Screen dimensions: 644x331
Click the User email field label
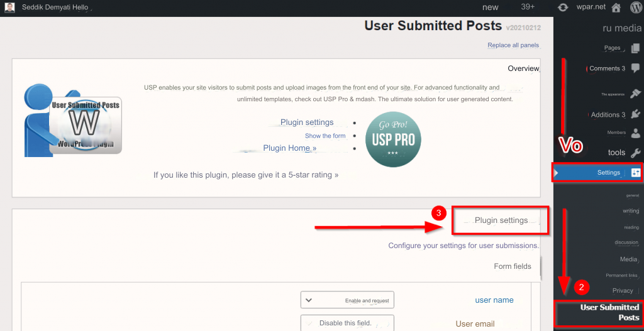[475, 324]
